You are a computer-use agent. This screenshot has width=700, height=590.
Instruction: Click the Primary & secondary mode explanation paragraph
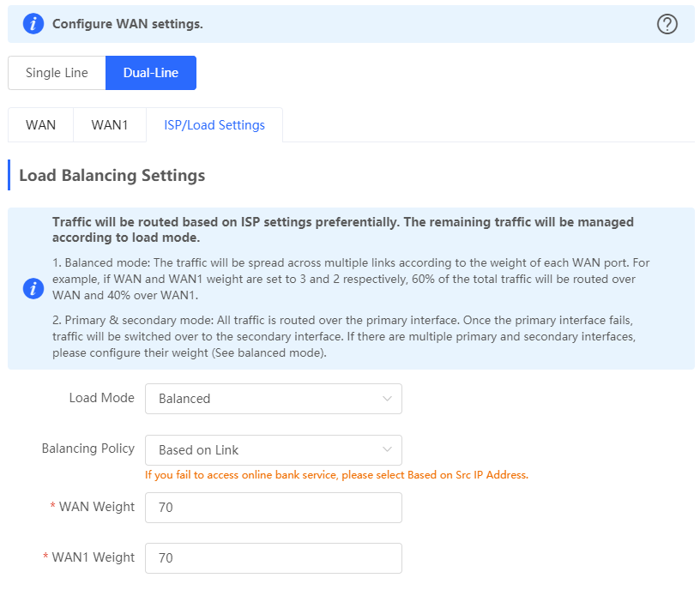click(x=344, y=336)
